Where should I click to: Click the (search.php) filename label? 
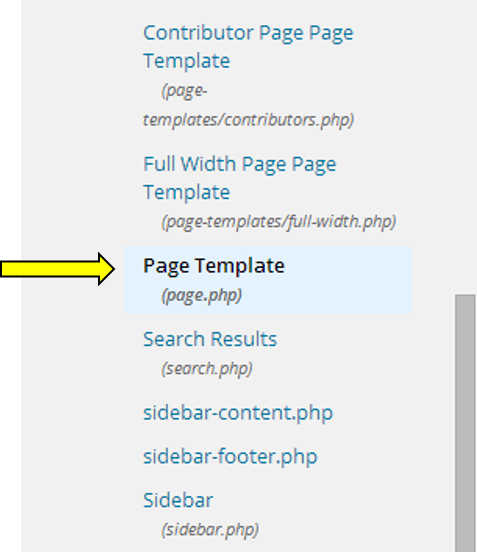[207, 369]
